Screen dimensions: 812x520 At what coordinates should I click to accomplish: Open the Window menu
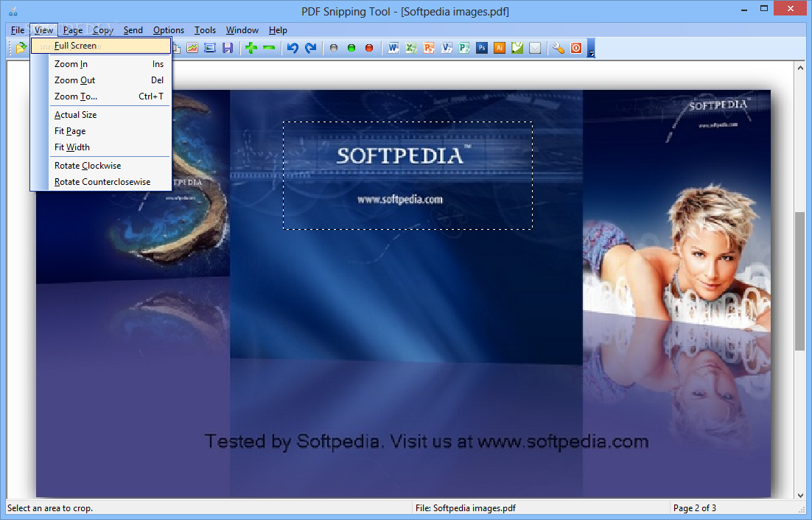[x=242, y=30]
